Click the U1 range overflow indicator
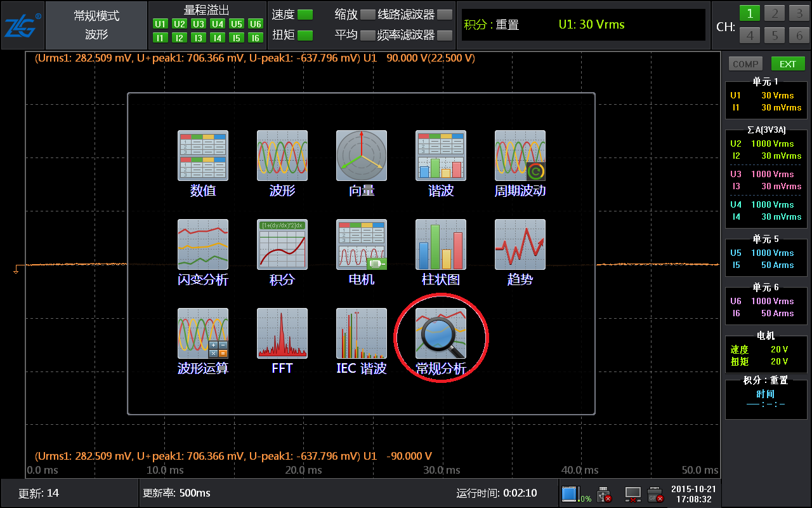Screen dimensions: 812x508 coord(160,24)
